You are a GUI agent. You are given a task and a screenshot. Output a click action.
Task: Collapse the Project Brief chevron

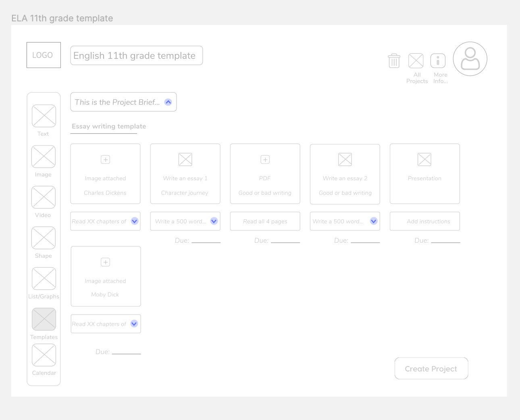(x=168, y=102)
